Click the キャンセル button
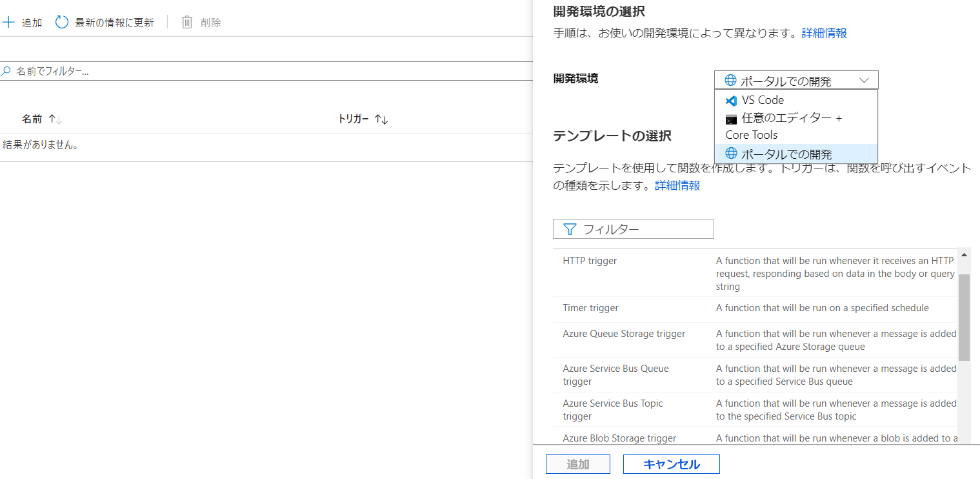 pos(672,464)
